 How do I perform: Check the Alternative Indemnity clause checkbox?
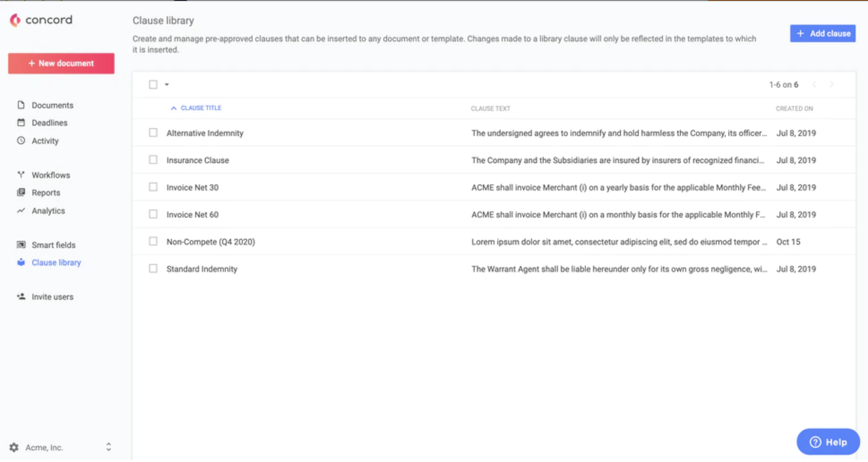(x=153, y=133)
